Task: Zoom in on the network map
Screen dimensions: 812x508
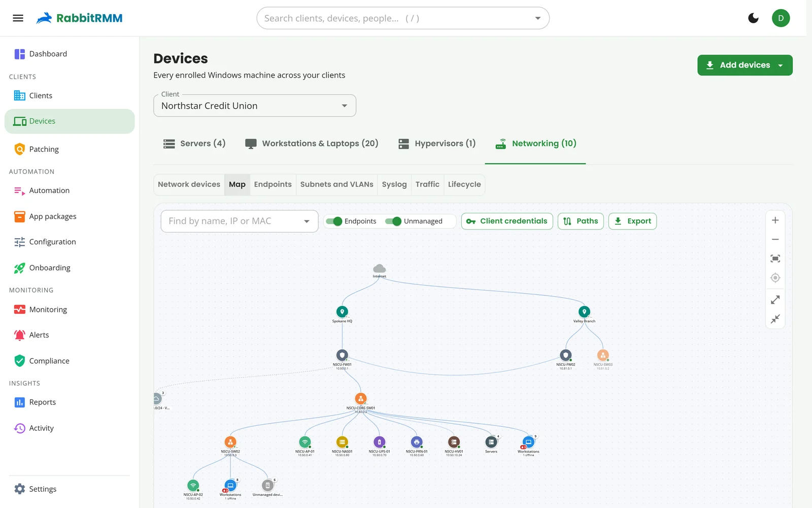Action: (x=775, y=220)
